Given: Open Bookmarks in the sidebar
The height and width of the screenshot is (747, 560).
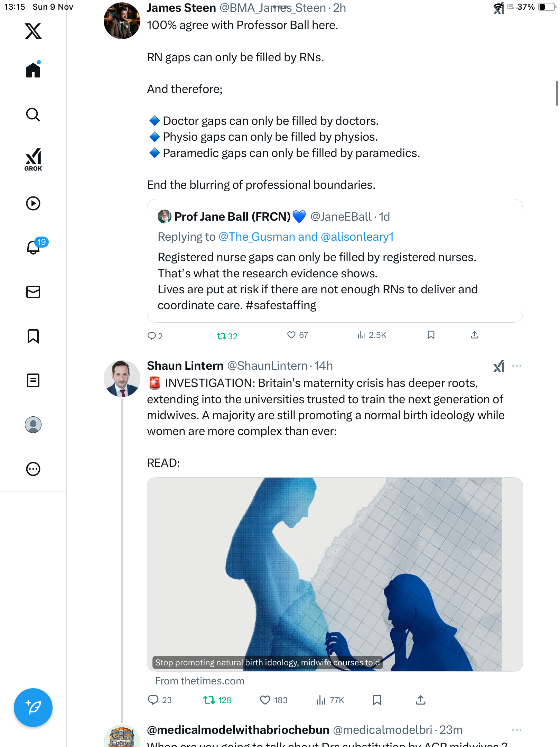Looking at the screenshot, I should (33, 336).
